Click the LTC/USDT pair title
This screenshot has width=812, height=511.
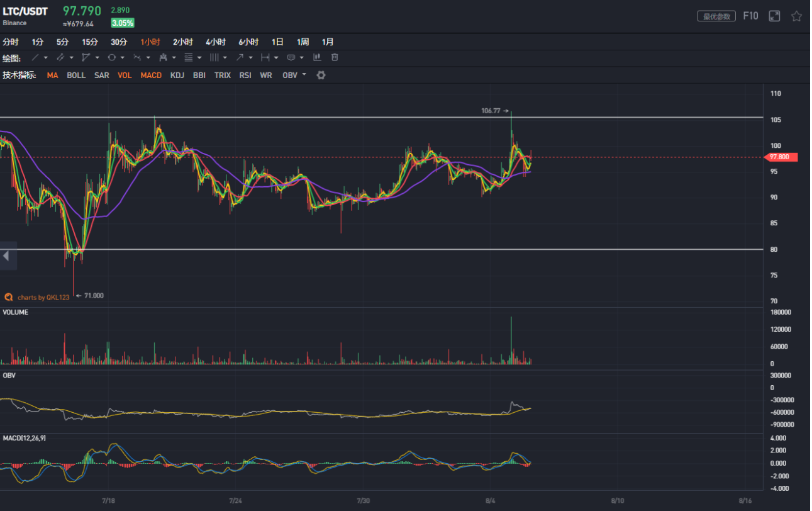[25, 11]
